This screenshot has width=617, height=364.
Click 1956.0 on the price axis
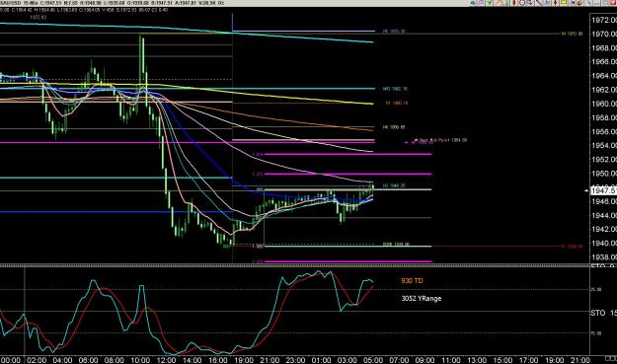coord(604,131)
